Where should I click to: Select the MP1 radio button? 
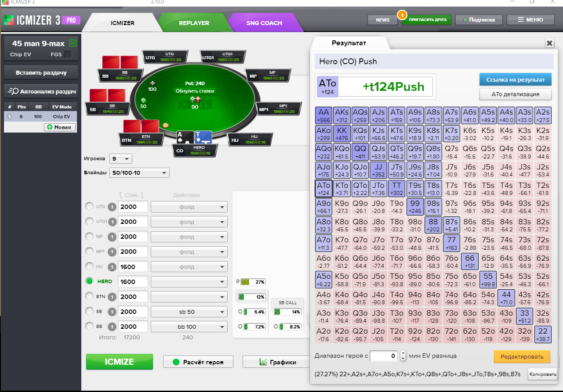(89, 252)
